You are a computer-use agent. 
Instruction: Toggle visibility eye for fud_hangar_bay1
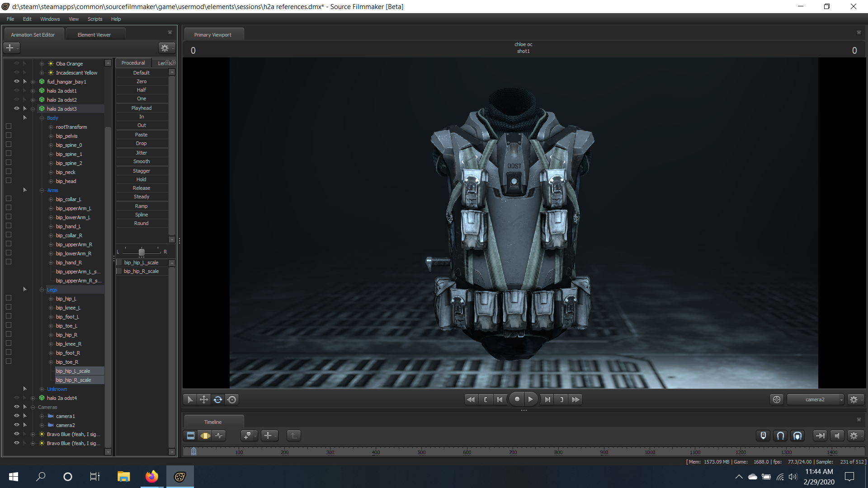(x=17, y=81)
